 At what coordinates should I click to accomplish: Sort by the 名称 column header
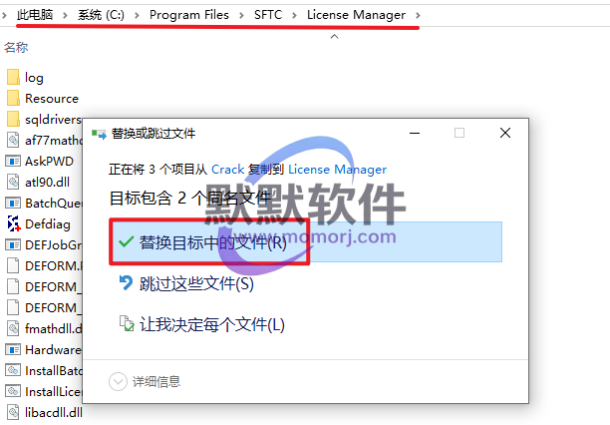point(16,47)
